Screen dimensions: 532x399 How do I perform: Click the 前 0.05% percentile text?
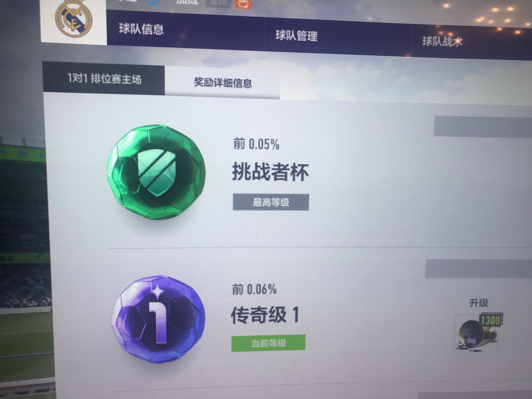(256, 144)
